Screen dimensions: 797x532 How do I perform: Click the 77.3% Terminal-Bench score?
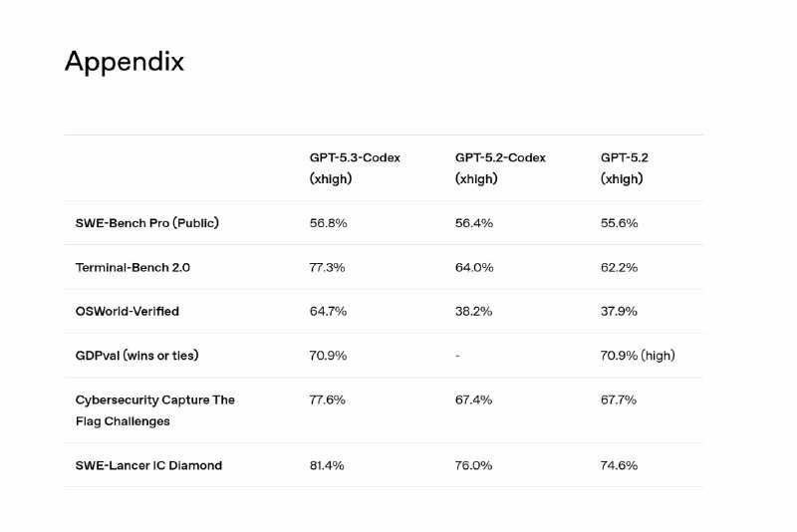328,267
